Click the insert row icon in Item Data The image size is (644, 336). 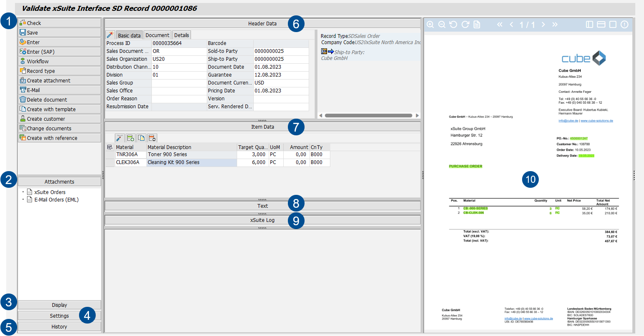tap(131, 138)
